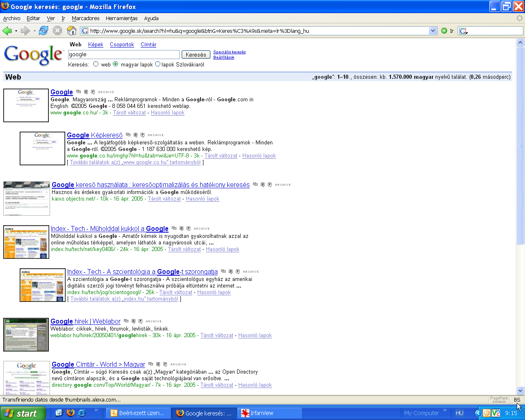Expand the My Computer toolbar chevron
The width and height of the screenshot is (525, 420).
(445, 410)
